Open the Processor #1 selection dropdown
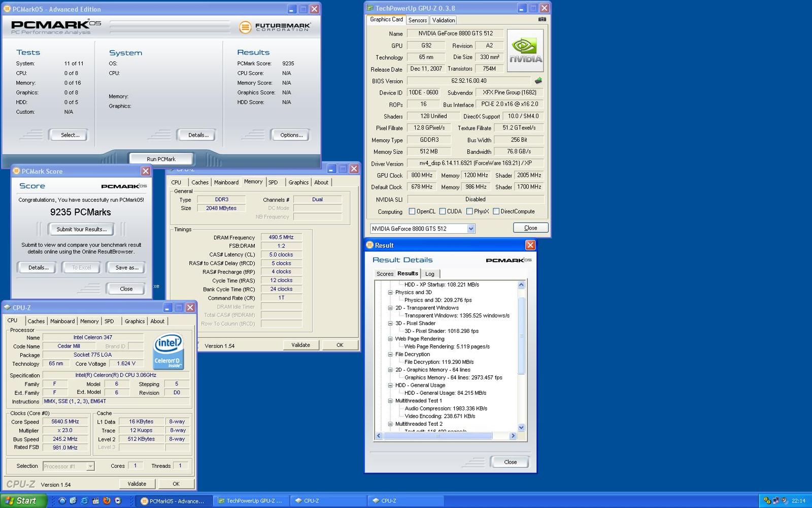812x508 pixels. (x=90, y=466)
